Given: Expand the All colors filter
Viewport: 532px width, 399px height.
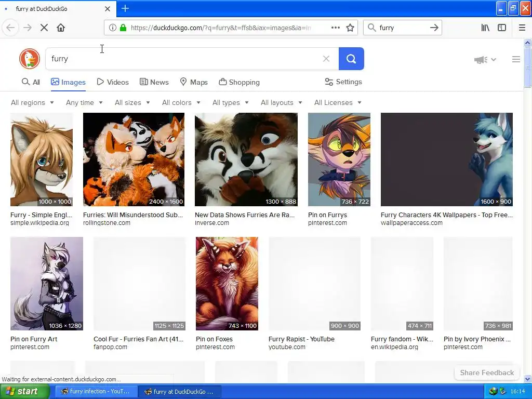Looking at the screenshot, I should 181,102.
